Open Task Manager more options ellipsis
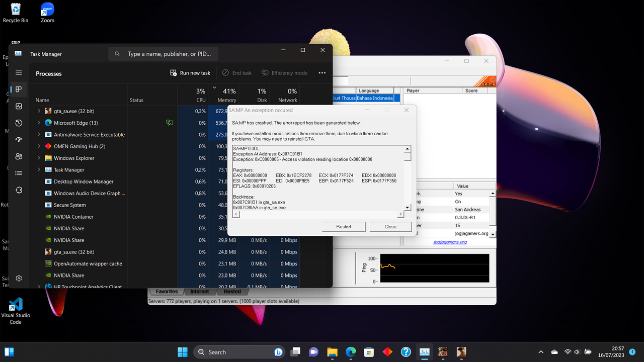This screenshot has width=644, height=362. pyautogui.click(x=322, y=73)
